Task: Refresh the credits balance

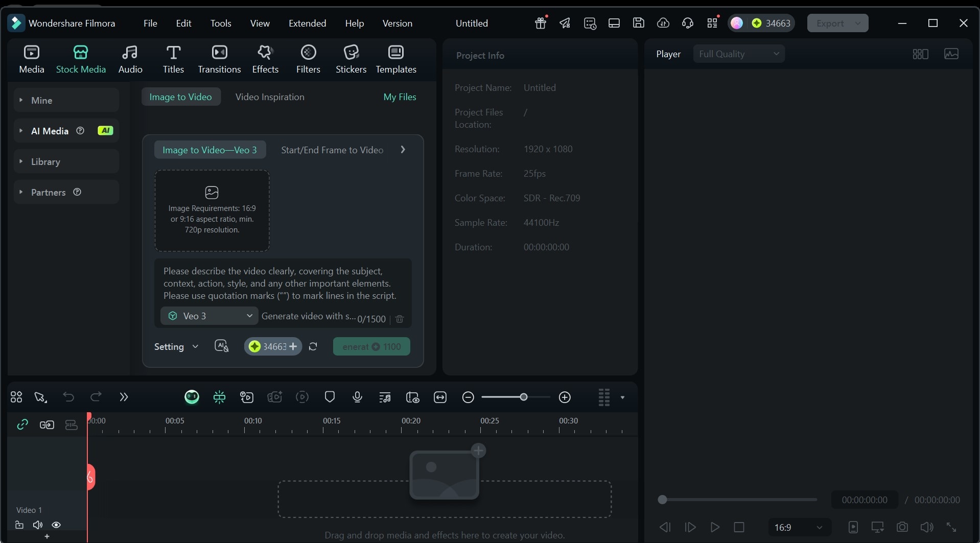Action: click(x=313, y=346)
